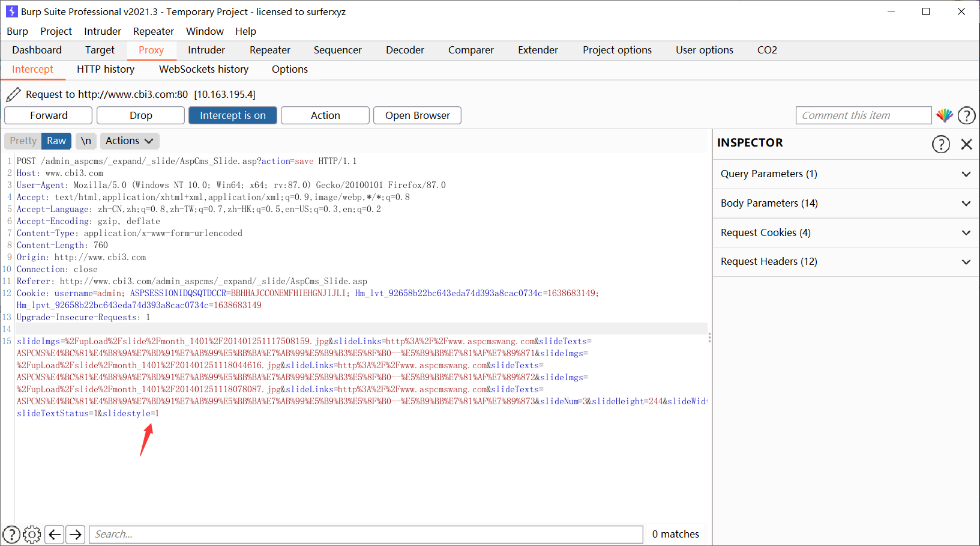Click the User-Agent header line
This screenshot has height=546, width=980.
(231, 185)
